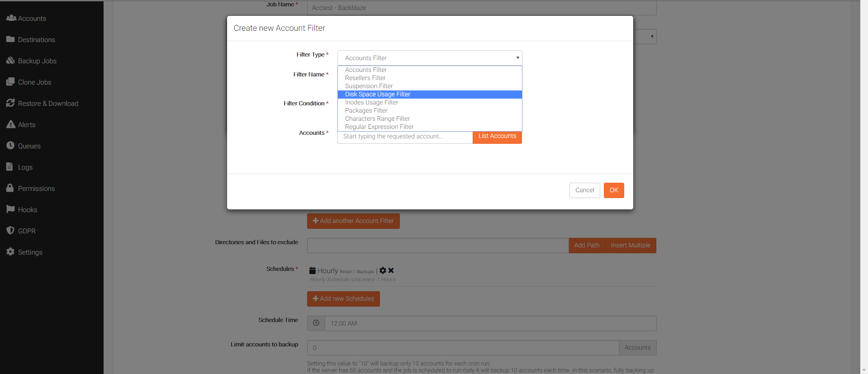Viewport: 868px width, 374px height.
Task: Click the Insert Multiple button
Action: pos(631,246)
